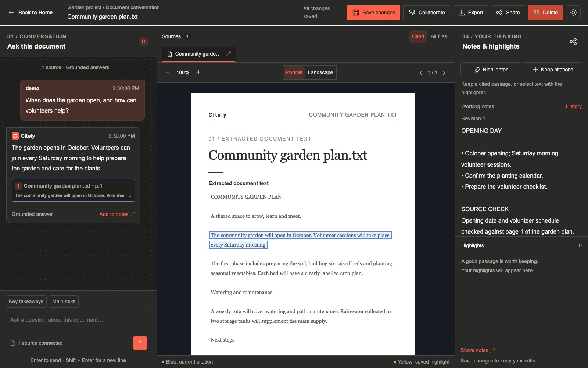Click Back to Home

(x=31, y=13)
